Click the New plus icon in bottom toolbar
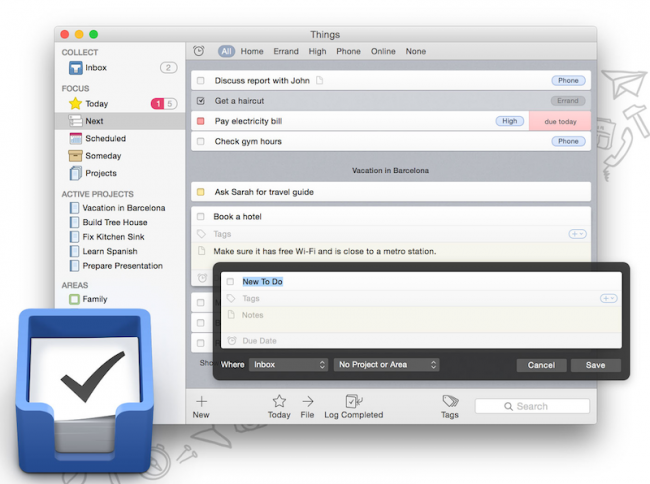Image resolution: width=650 pixels, height=484 pixels. [201, 401]
